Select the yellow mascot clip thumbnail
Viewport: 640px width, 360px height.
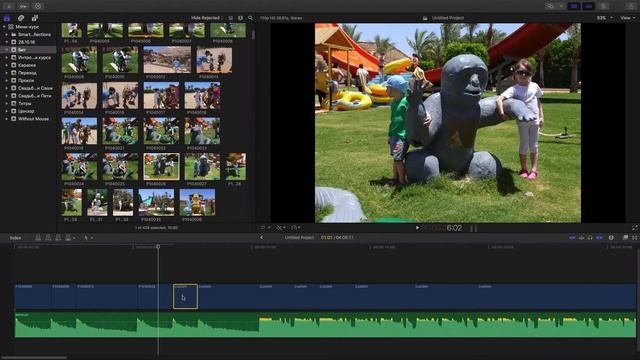(x=197, y=202)
